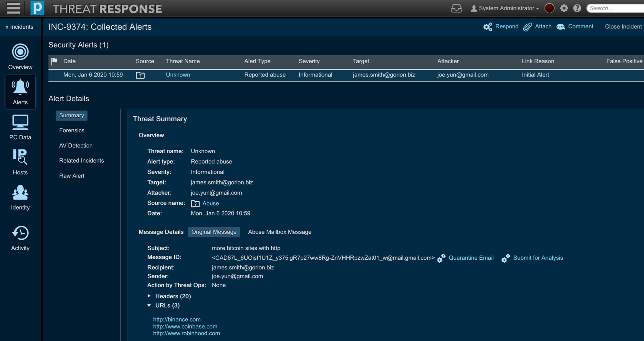Go back to Incidents list
644x341 pixels.
[x=19, y=27]
